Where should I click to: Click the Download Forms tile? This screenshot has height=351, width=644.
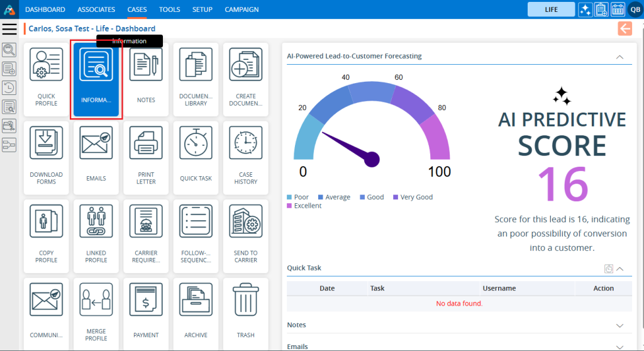[46, 157]
